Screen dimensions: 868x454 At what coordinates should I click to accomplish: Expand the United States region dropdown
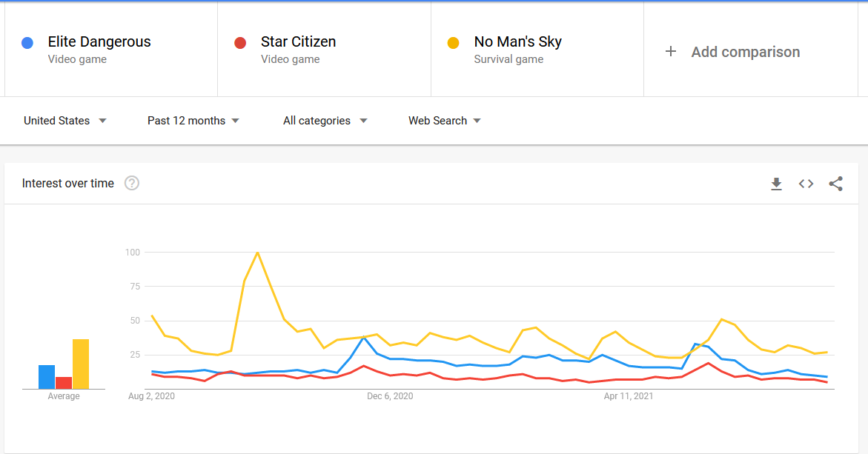pos(64,121)
